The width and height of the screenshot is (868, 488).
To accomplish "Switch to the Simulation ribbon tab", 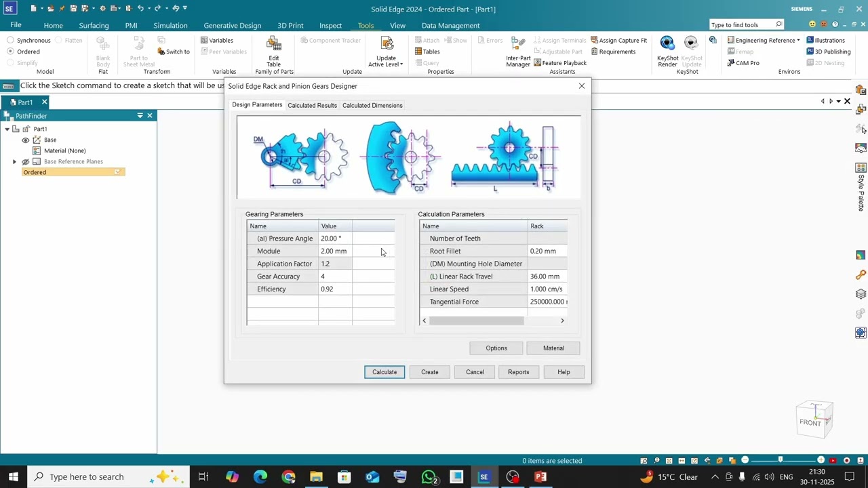I will pos(170,25).
